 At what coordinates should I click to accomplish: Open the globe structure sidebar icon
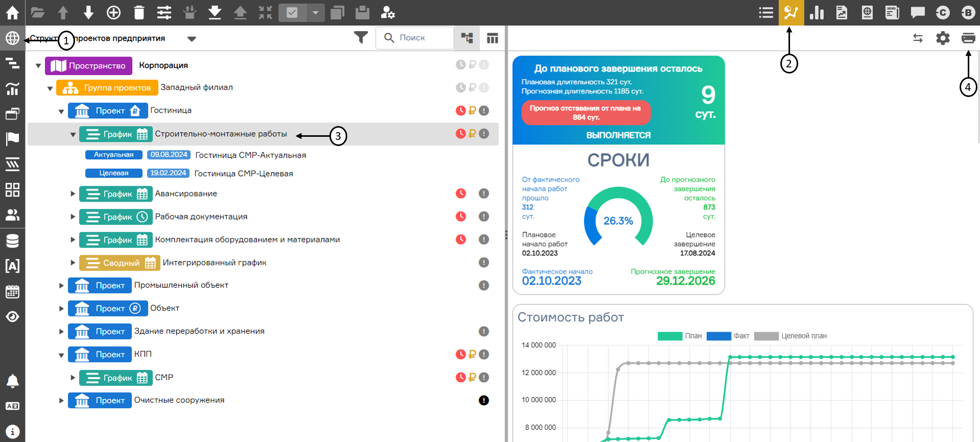pyautogui.click(x=12, y=38)
